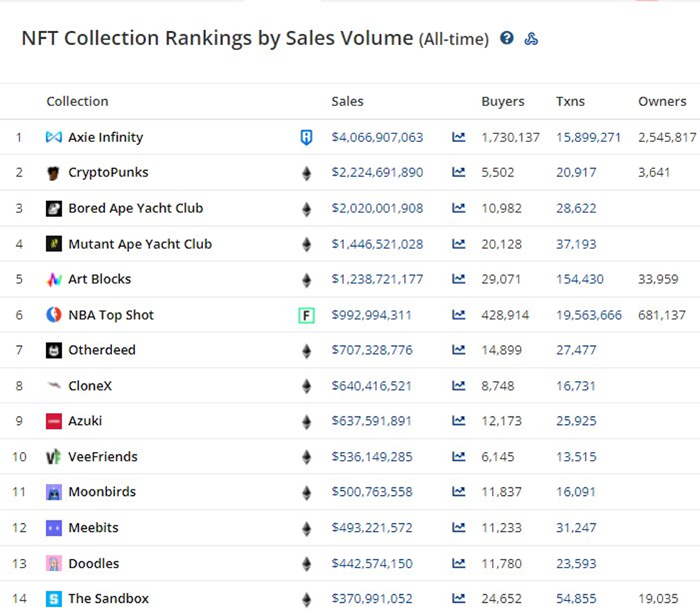The height and width of the screenshot is (615, 700).
Task: Click the Owners column header
Action: tap(662, 102)
